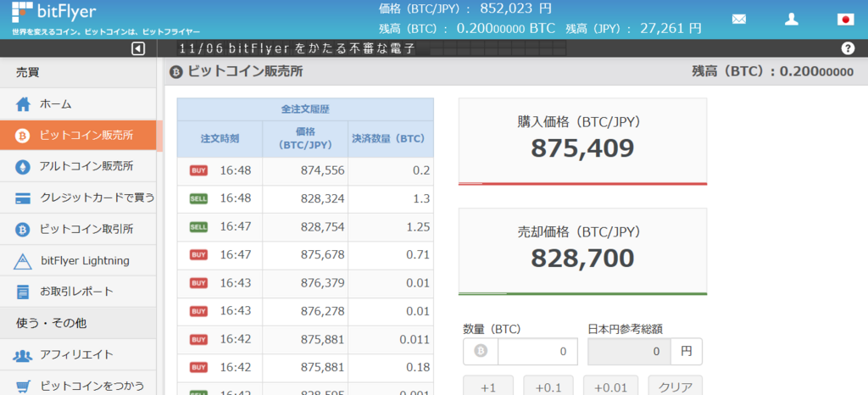
Task: Click the クリア button
Action: (675, 387)
